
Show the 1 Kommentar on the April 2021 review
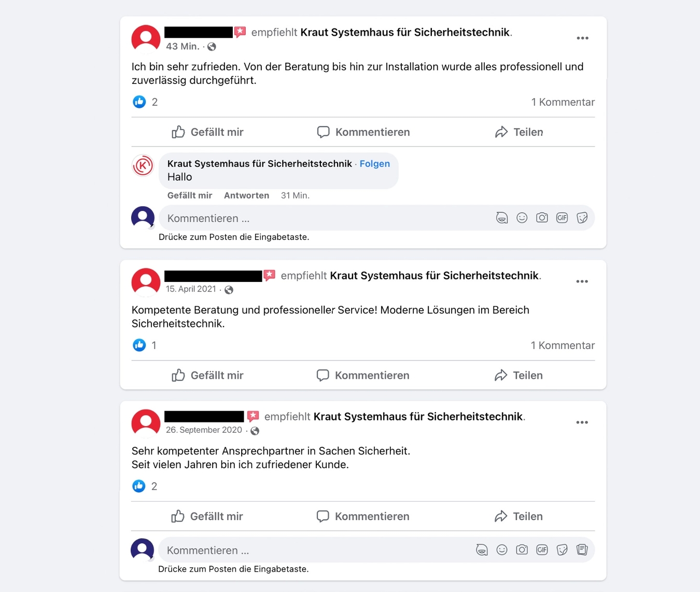point(563,345)
